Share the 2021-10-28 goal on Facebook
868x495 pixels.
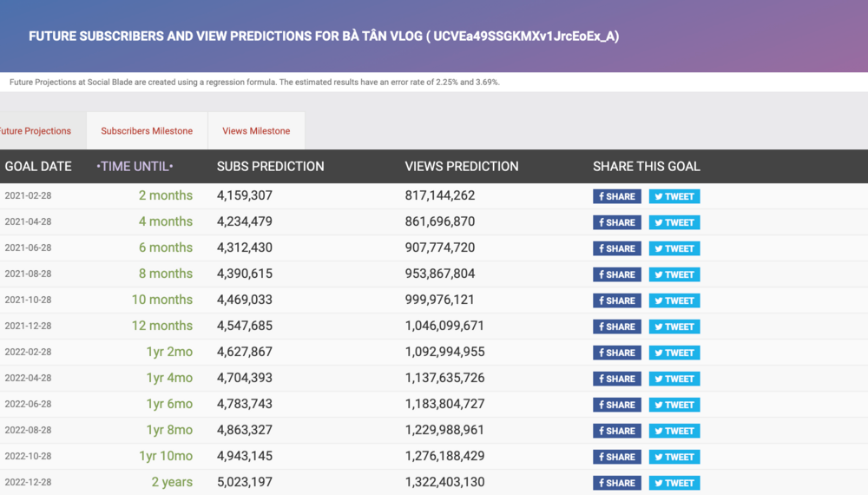pos(616,300)
